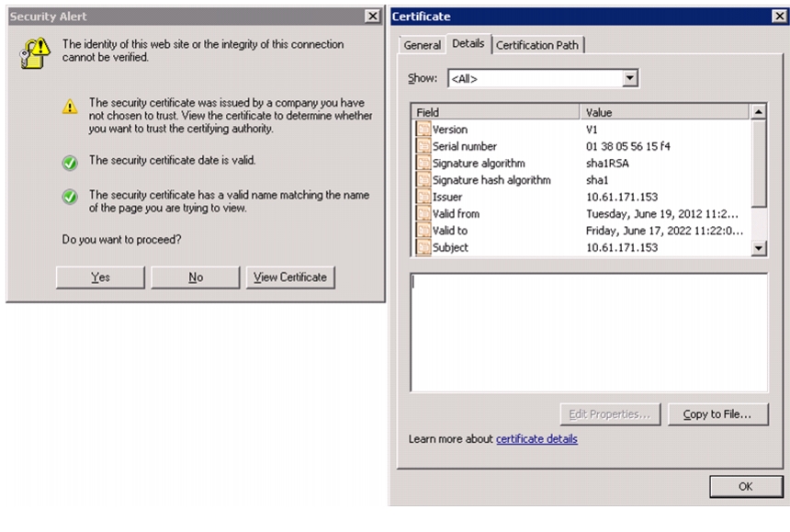Click the Valid to field icon
Image resolution: width=790 pixels, height=532 pixels.
coord(423,231)
